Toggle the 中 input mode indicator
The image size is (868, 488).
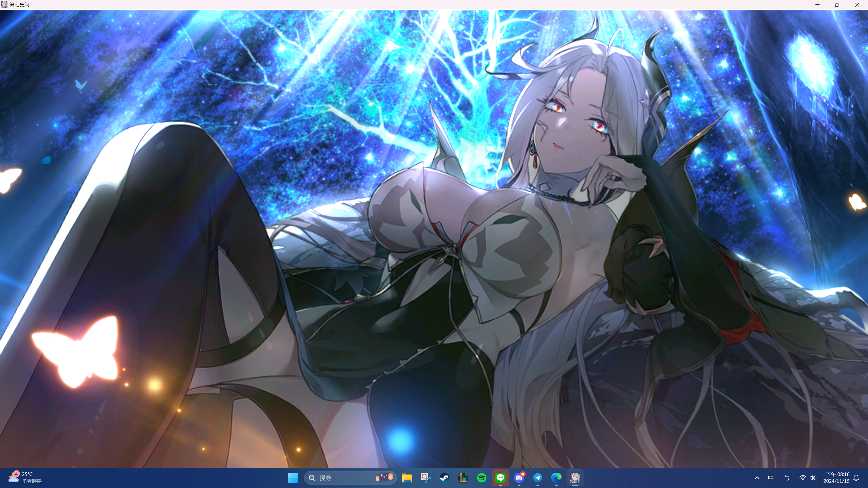[x=771, y=478]
